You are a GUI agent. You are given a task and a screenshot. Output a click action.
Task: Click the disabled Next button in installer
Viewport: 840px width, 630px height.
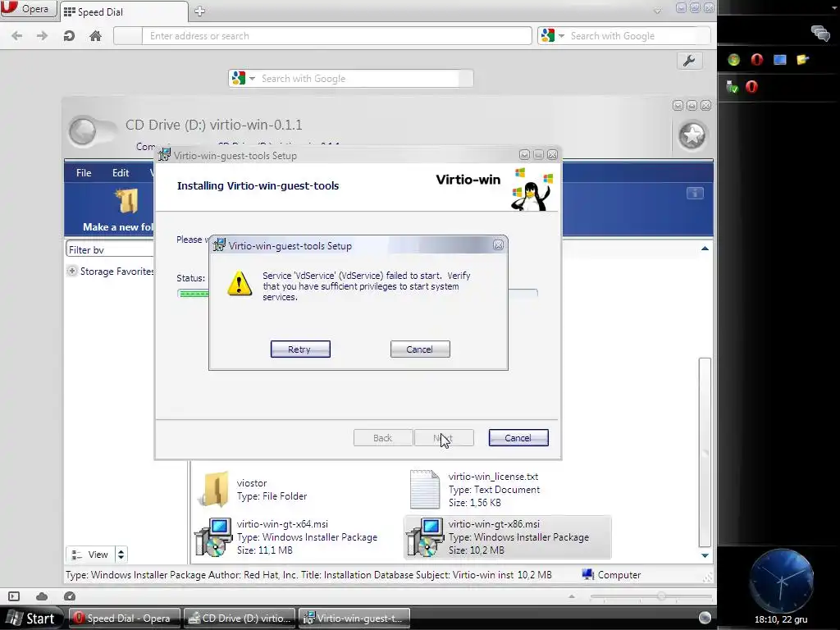point(444,438)
